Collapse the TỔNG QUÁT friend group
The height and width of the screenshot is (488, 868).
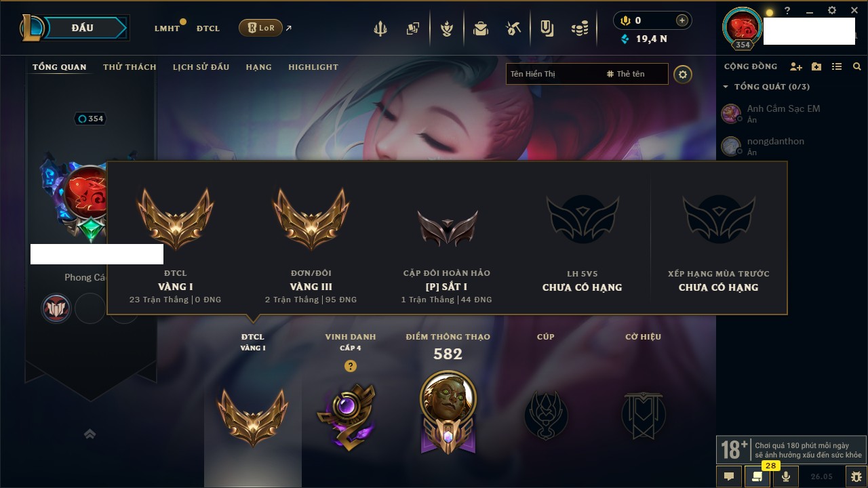(725, 87)
